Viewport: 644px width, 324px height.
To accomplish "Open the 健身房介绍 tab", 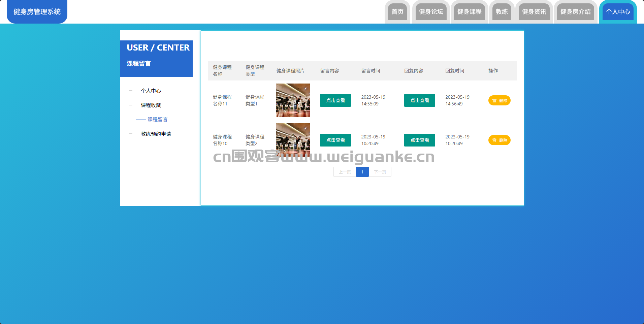I will tap(575, 12).
